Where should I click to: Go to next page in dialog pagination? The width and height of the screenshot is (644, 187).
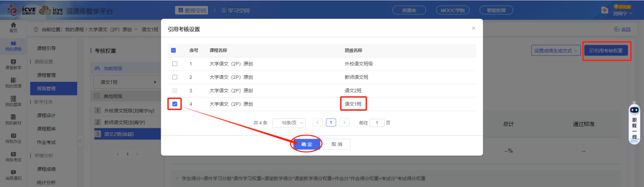pos(345,122)
